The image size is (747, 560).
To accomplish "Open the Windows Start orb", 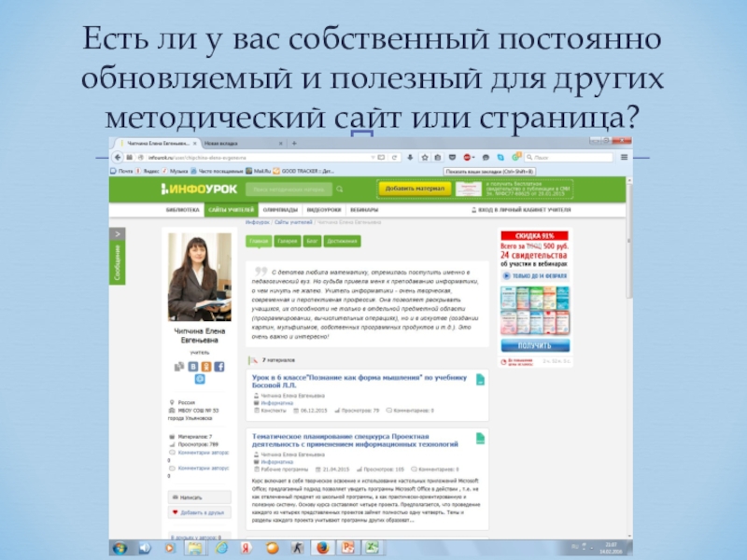I will (x=120, y=548).
